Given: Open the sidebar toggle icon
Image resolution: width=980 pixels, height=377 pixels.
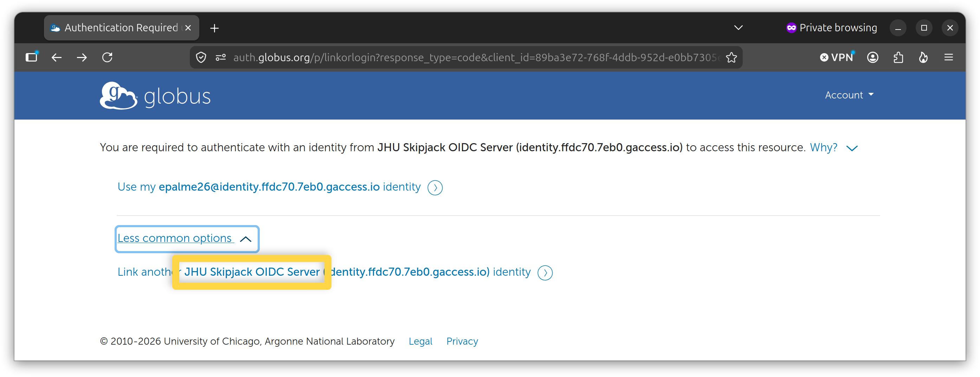Looking at the screenshot, I should pyautogui.click(x=32, y=57).
